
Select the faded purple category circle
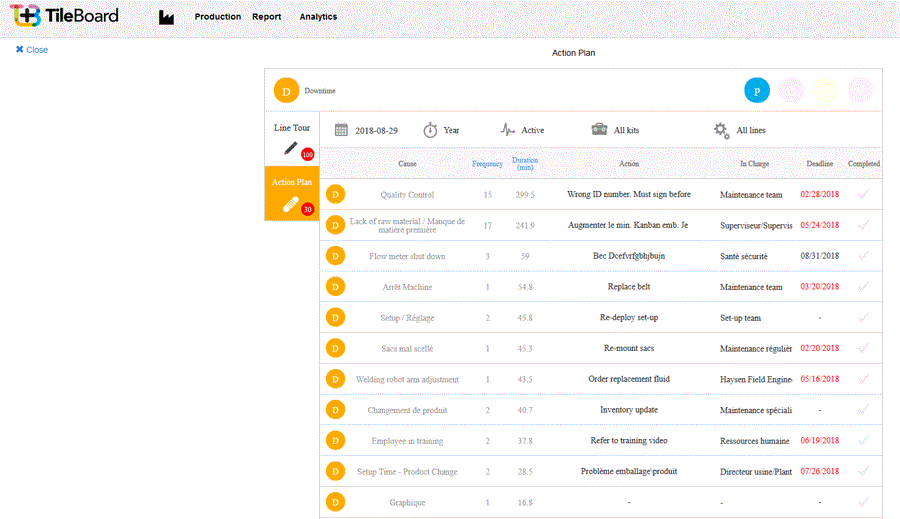[860, 91]
